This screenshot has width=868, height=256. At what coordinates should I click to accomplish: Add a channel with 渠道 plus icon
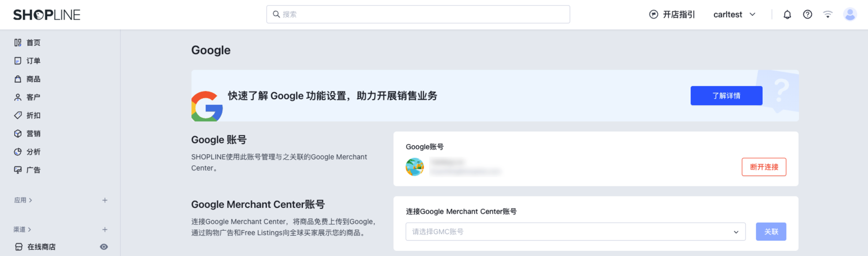pyautogui.click(x=105, y=230)
